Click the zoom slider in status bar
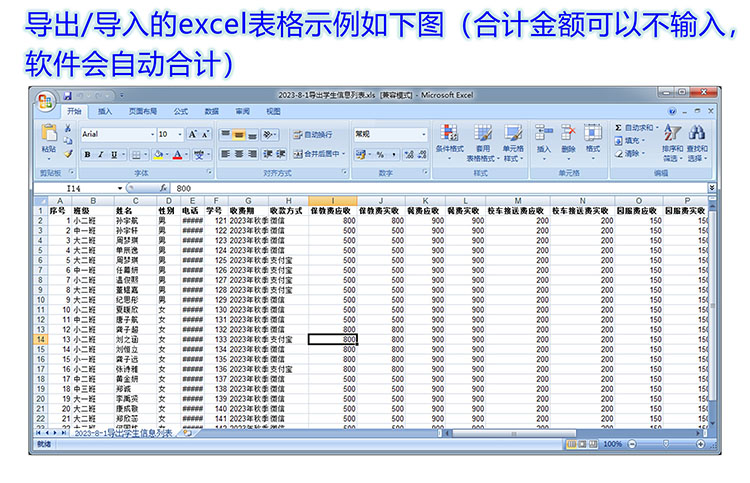The height and width of the screenshot is (483, 750). point(665,444)
